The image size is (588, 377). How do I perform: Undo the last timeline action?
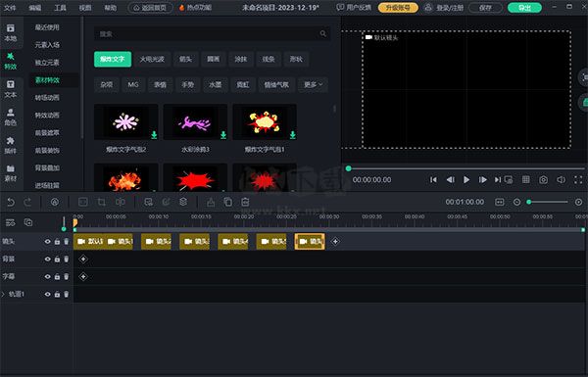[11, 203]
